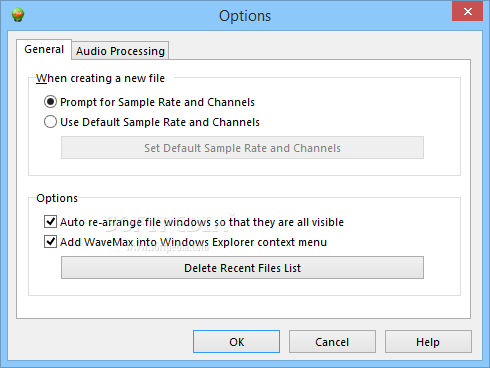Click Set Default Sample Rate and Channels button
This screenshot has height=368, width=490.
(x=242, y=148)
